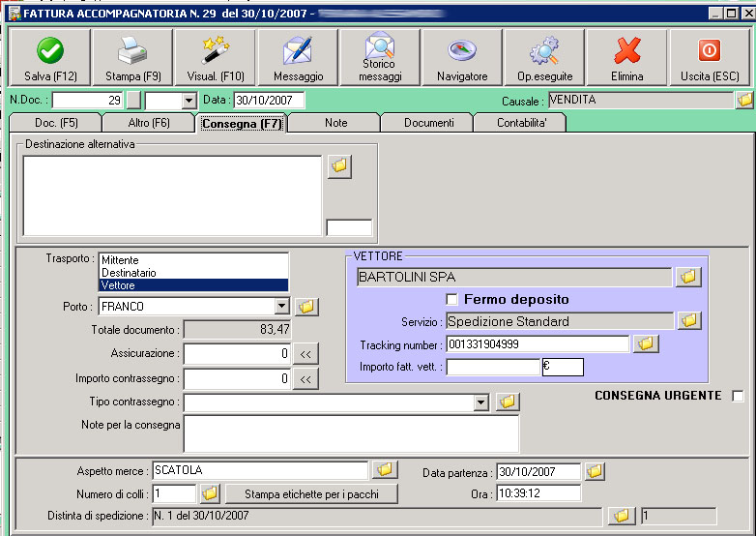Image resolution: width=756 pixels, height=536 pixels.
Task: Open folder lookup for Tipo contrassegno
Action: 508,402
